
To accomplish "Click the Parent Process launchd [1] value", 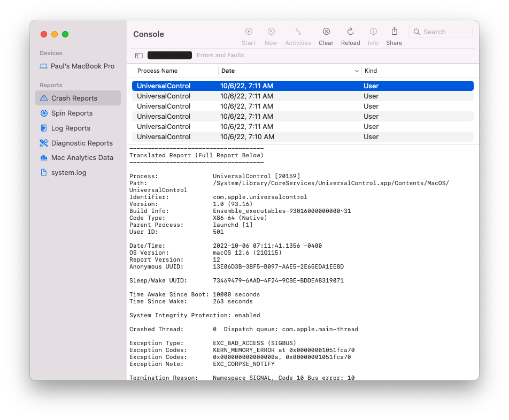I will pyautogui.click(x=233, y=225).
